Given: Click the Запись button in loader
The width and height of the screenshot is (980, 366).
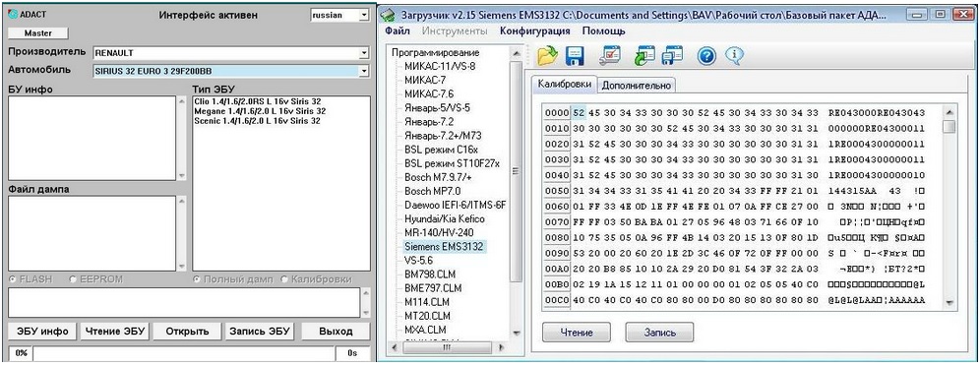Looking at the screenshot, I should click(x=659, y=333).
